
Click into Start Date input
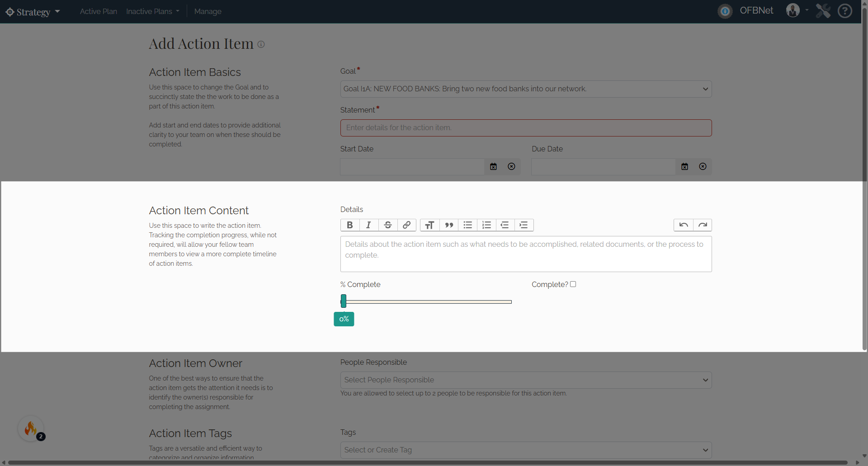(412, 167)
